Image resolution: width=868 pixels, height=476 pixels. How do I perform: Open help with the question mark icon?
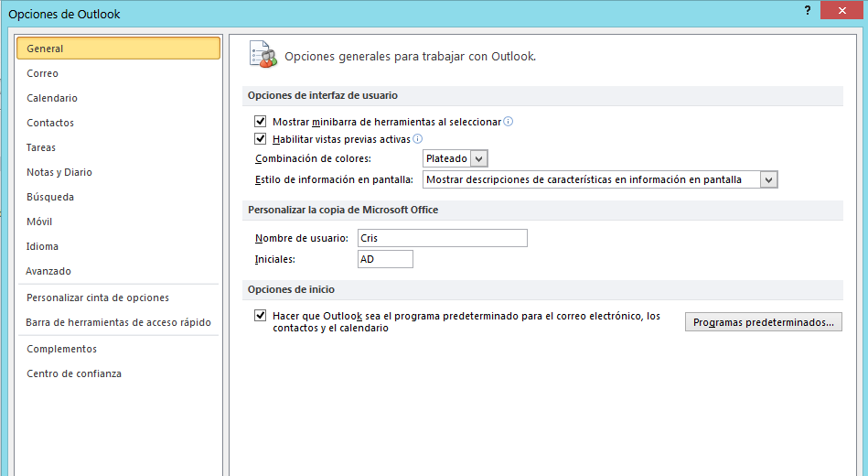[807, 10]
